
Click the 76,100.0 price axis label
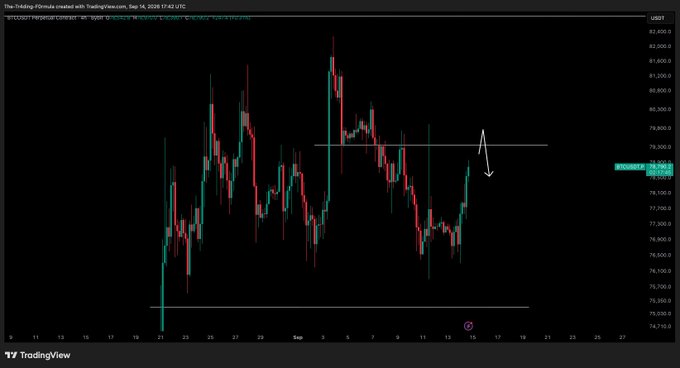point(660,271)
